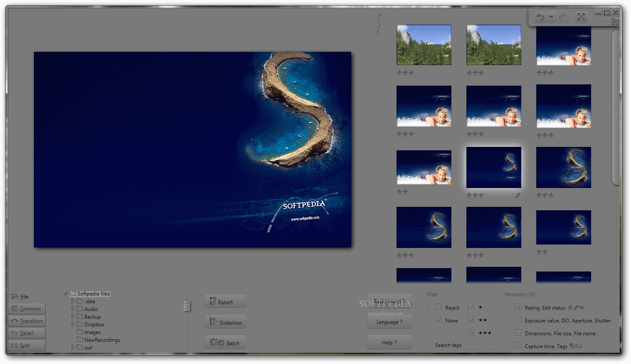Screen dimensions: 631x364
Task: Click the edit pencil icon under the selected thumbnail
Action: point(518,195)
